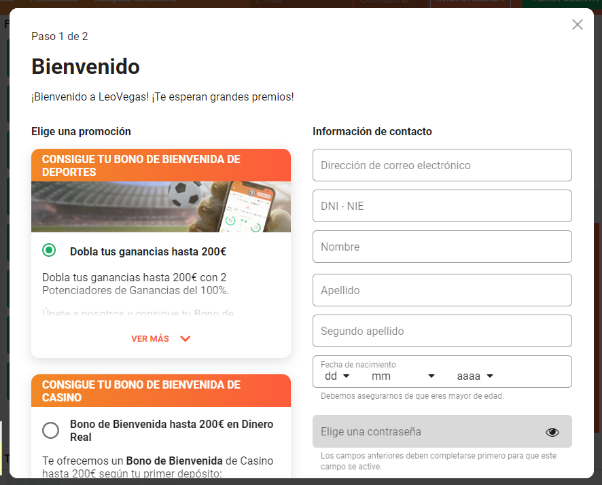The width and height of the screenshot is (602, 485).
Task: Select the Apellido input field
Action: (441, 290)
